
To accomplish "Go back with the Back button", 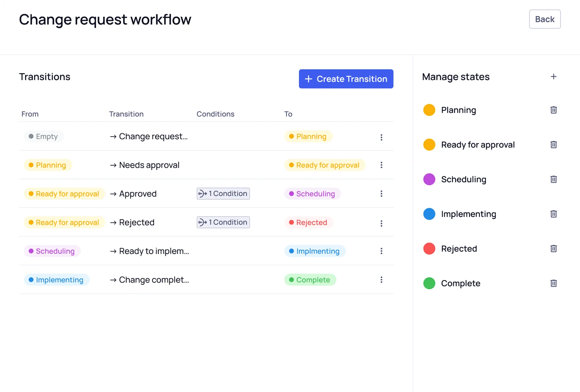I will click(544, 19).
